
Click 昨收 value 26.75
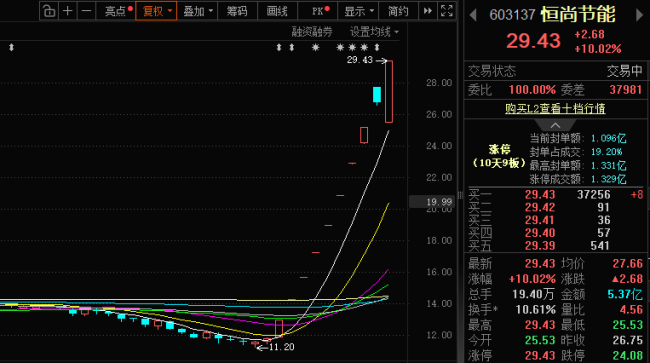pos(627,340)
